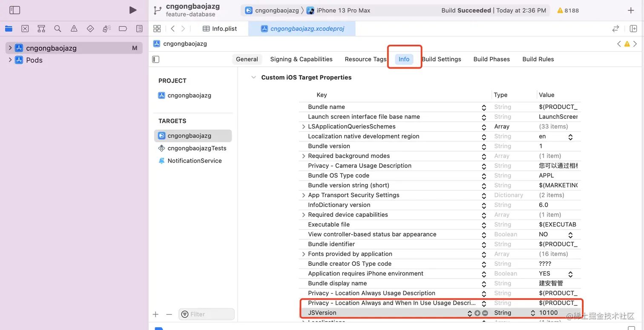Click Bundle display name value 建安智管

[x=551, y=284]
